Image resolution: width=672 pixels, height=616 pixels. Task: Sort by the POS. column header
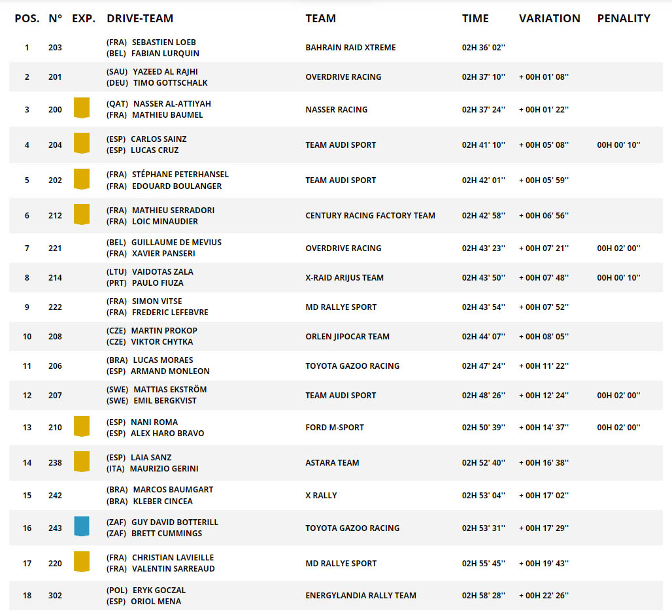pos(27,18)
